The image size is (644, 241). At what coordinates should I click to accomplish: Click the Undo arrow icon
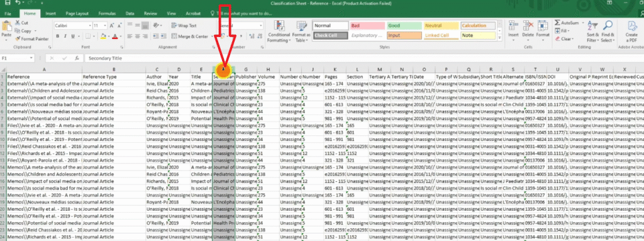(18, 3)
